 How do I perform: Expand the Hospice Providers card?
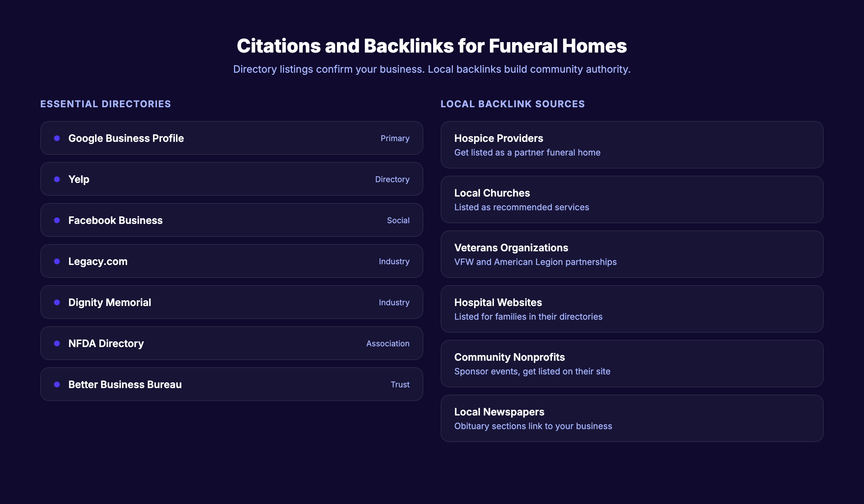(x=632, y=144)
